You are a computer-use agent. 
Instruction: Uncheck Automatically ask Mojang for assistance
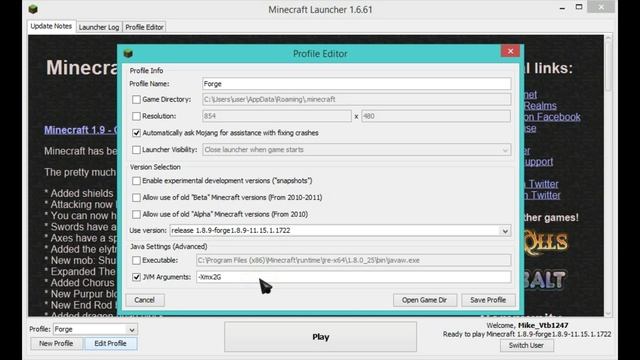pos(136,133)
